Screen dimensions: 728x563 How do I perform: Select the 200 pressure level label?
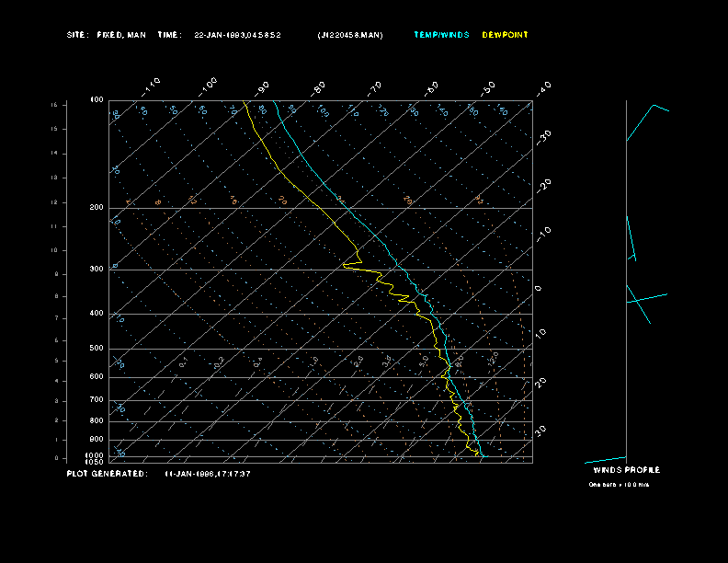pos(97,208)
